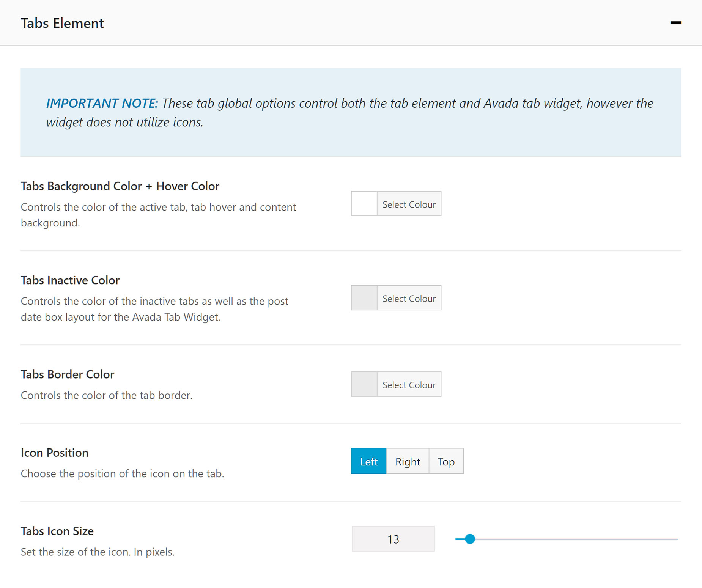Click the Tabs Inactive Color label

[70, 280]
